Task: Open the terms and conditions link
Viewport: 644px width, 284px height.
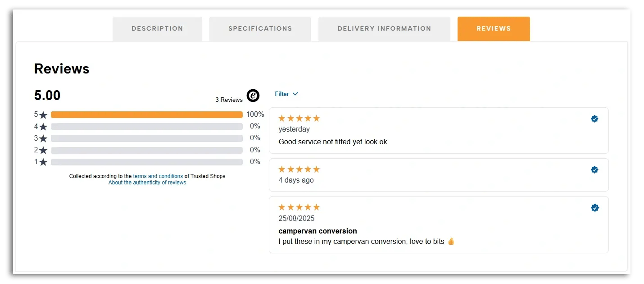Action: tap(158, 176)
